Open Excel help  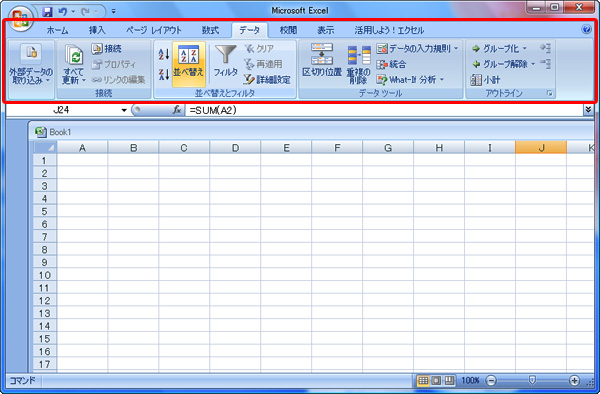[586, 29]
